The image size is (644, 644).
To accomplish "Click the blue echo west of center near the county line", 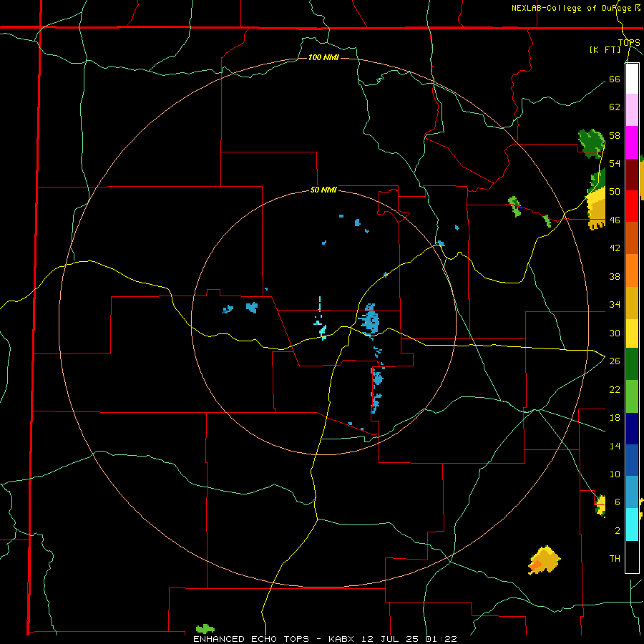I will click(x=252, y=307).
